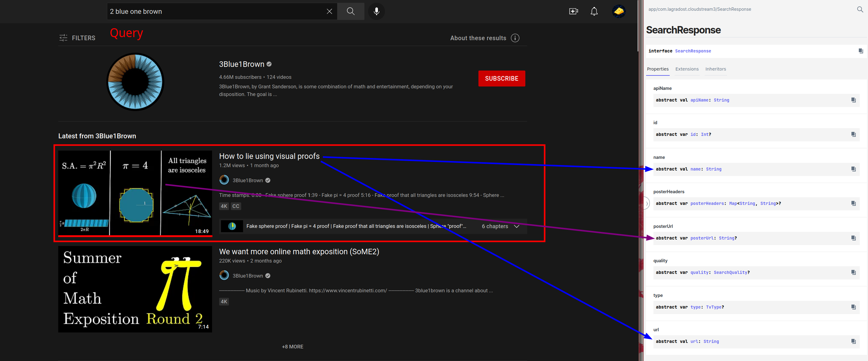Click the docs sidebar toggle arrow
Image resolution: width=868 pixels, height=361 pixels.
tap(646, 203)
